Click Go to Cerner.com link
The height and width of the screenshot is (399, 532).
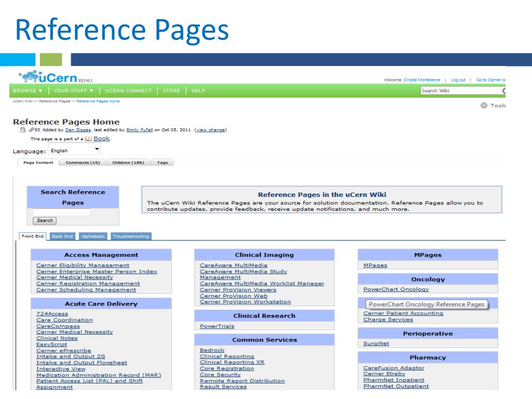pyautogui.click(x=491, y=80)
